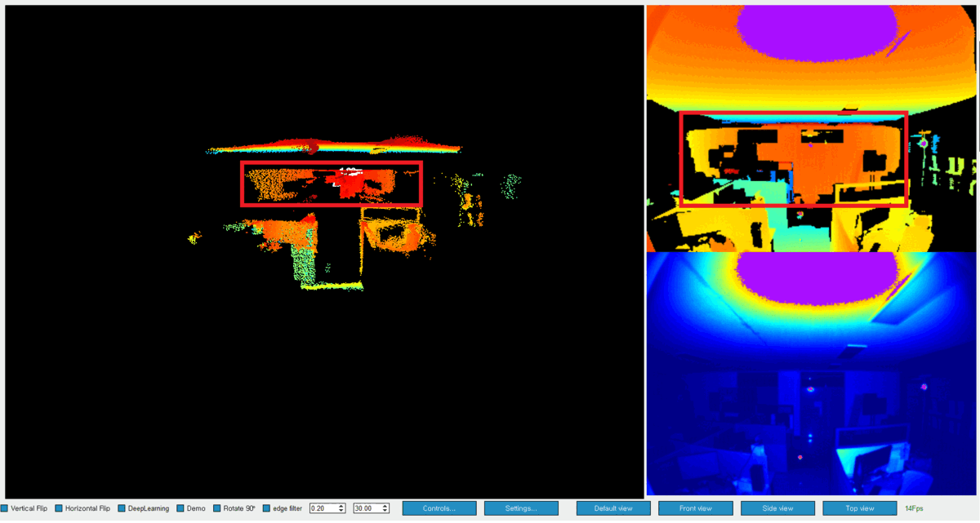980x523 pixels.
Task: Enable the edge filter
Action: click(x=265, y=507)
